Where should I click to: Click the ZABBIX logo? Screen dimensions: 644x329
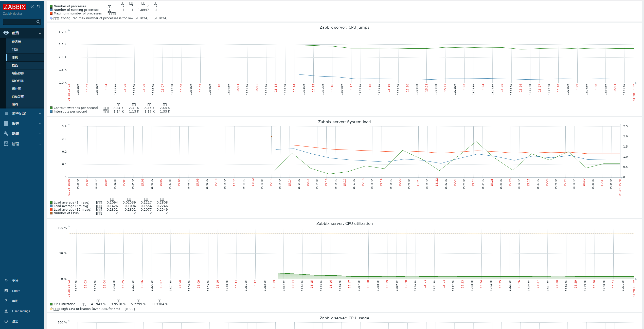point(14,7)
